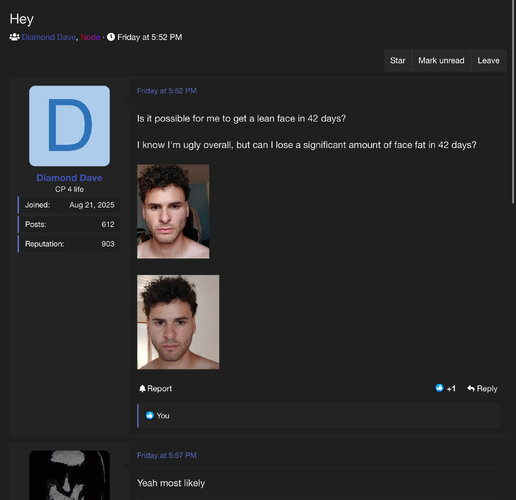Viewport: 516px width, 500px height.
Task: Open Node participant link
Action: coord(90,37)
